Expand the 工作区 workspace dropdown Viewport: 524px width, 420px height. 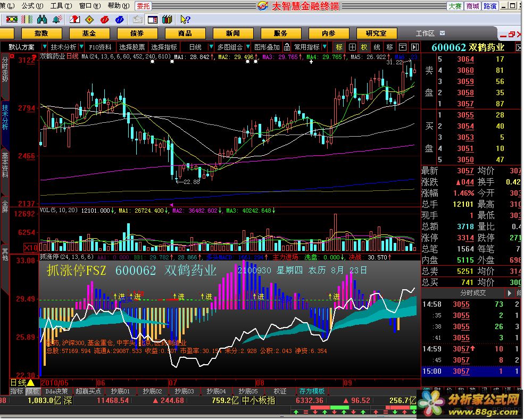(x=443, y=33)
